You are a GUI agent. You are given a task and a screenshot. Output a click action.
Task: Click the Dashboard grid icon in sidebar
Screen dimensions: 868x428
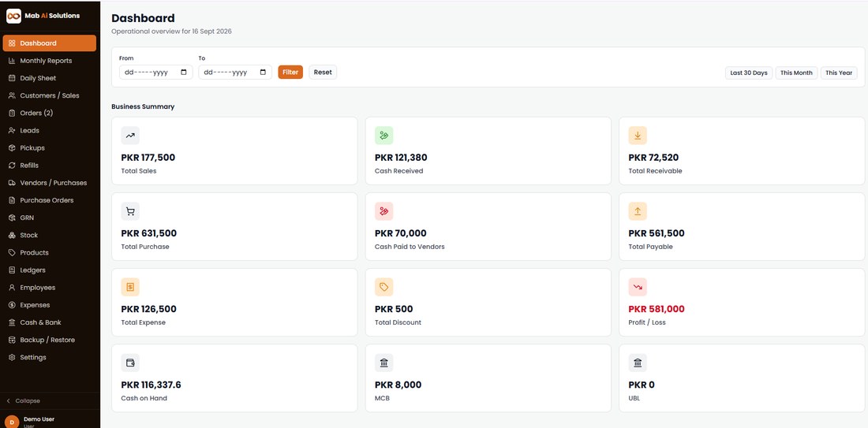coord(12,43)
